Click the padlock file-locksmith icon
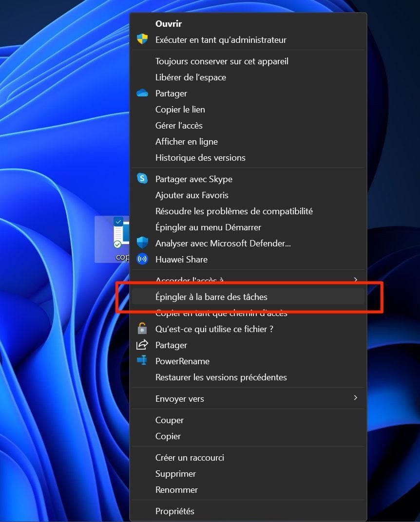This screenshot has width=420, height=522. [x=142, y=329]
